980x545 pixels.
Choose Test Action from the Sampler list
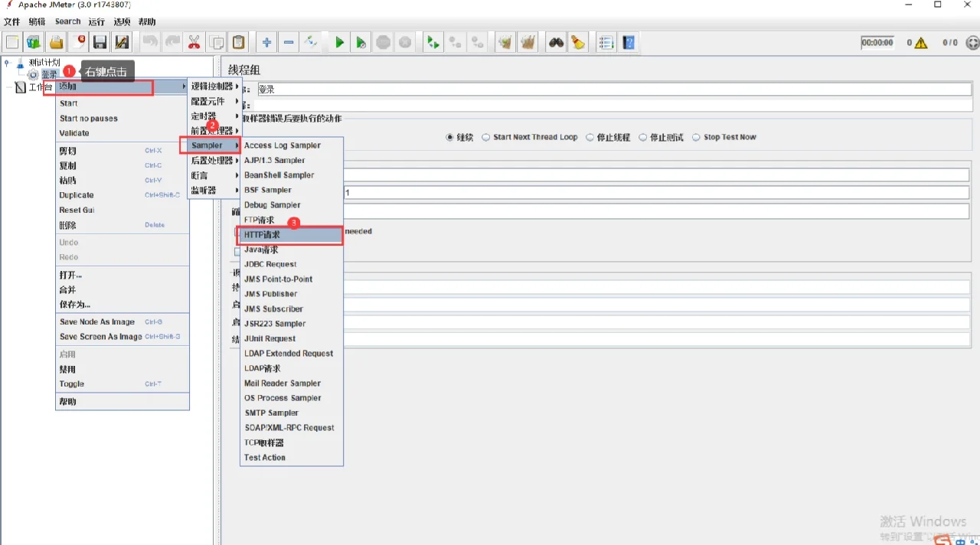(292, 458)
